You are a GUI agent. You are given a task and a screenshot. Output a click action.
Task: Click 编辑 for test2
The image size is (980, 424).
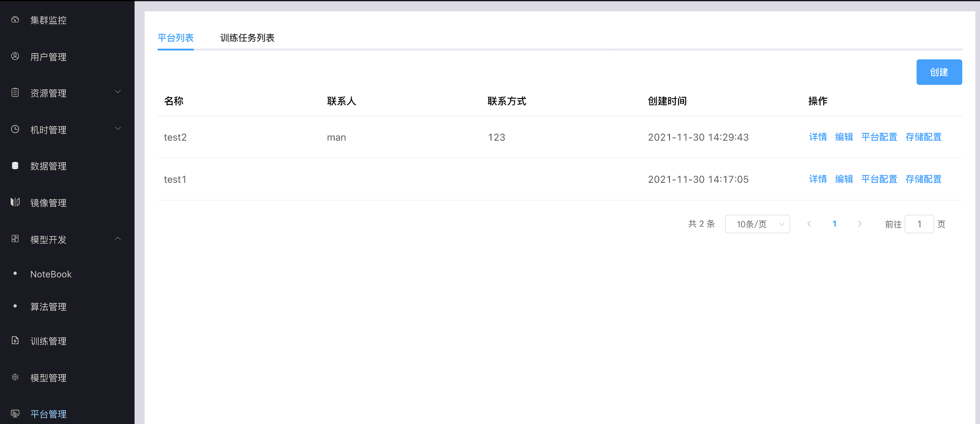(844, 137)
